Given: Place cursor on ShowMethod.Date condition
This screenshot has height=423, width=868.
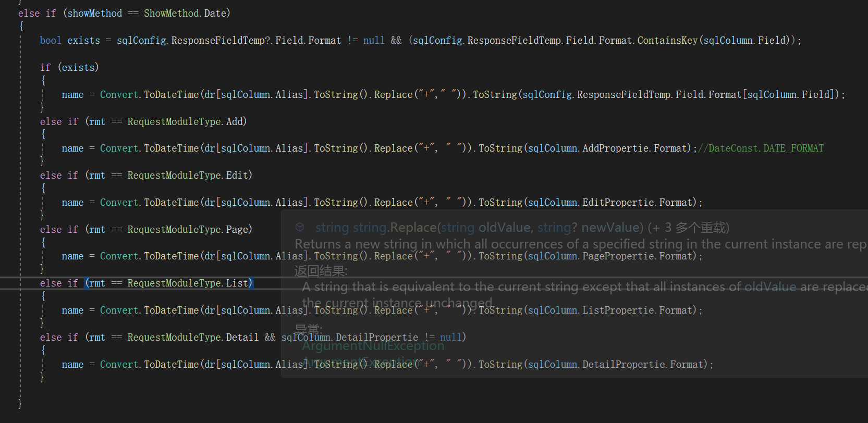Looking at the screenshot, I should pyautogui.click(x=187, y=13).
